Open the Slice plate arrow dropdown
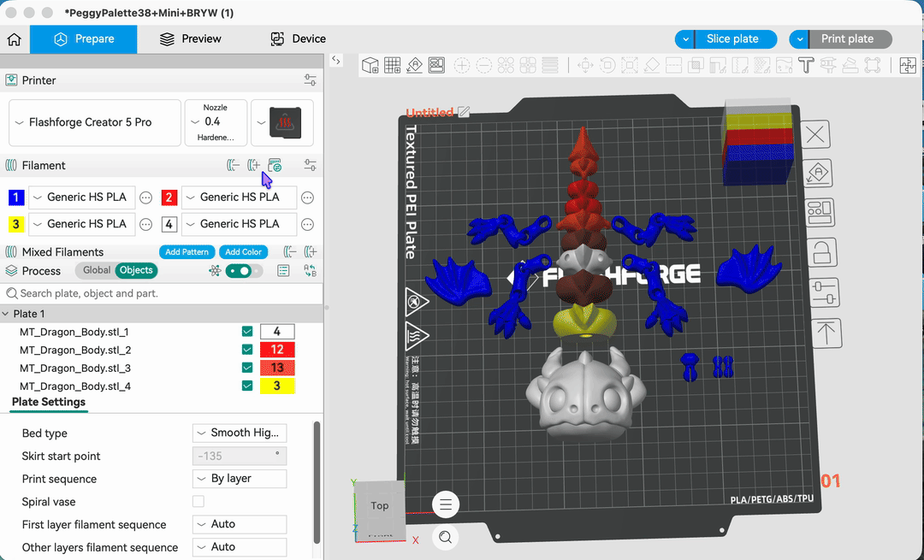The height and width of the screenshot is (560, 924). point(684,39)
